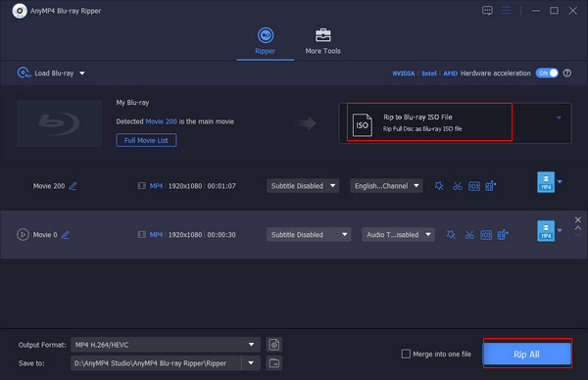The width and height of the screenshot is (588, 380).
Task: Open enhance video tool for Movie 200
Action: tap(491, 186)
